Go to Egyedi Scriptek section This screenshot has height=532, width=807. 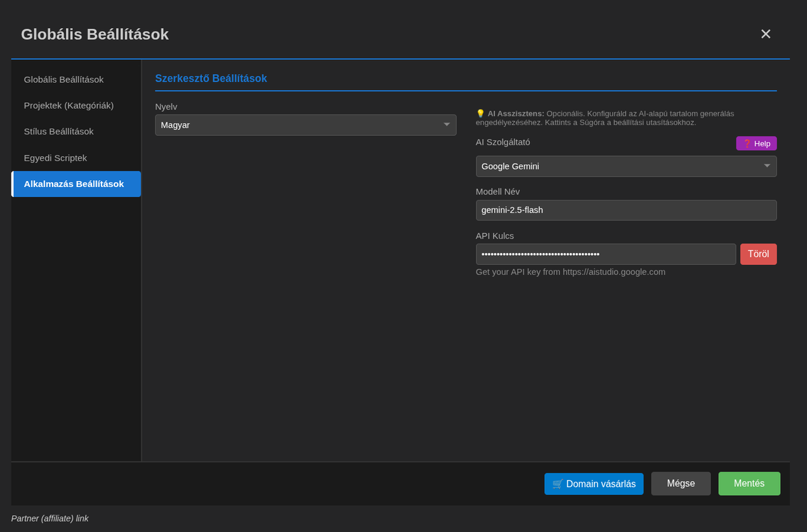tap(55, 158)
